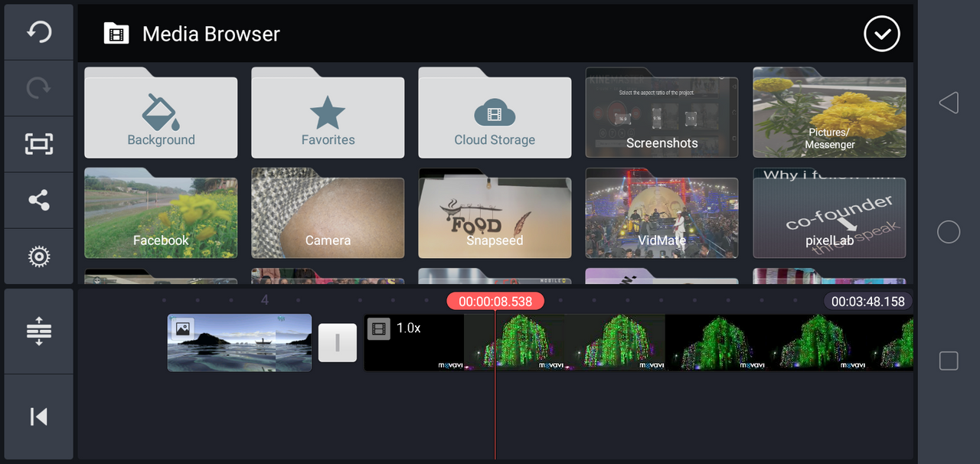The height and width of the screenshot is (464, 980).
Task: Click the image icon on lake clip
Action: (182, 329)
